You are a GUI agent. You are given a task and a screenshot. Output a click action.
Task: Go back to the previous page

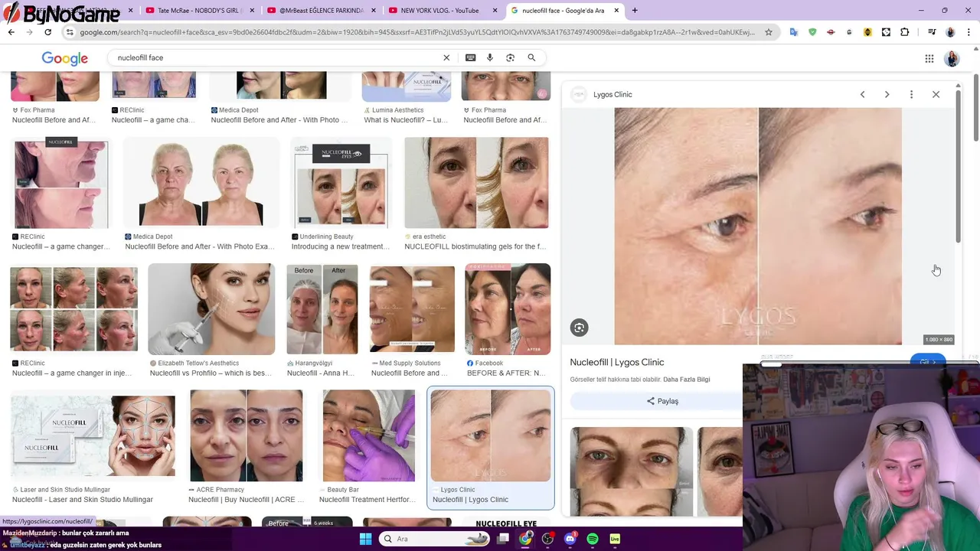(x=11, y=32)
